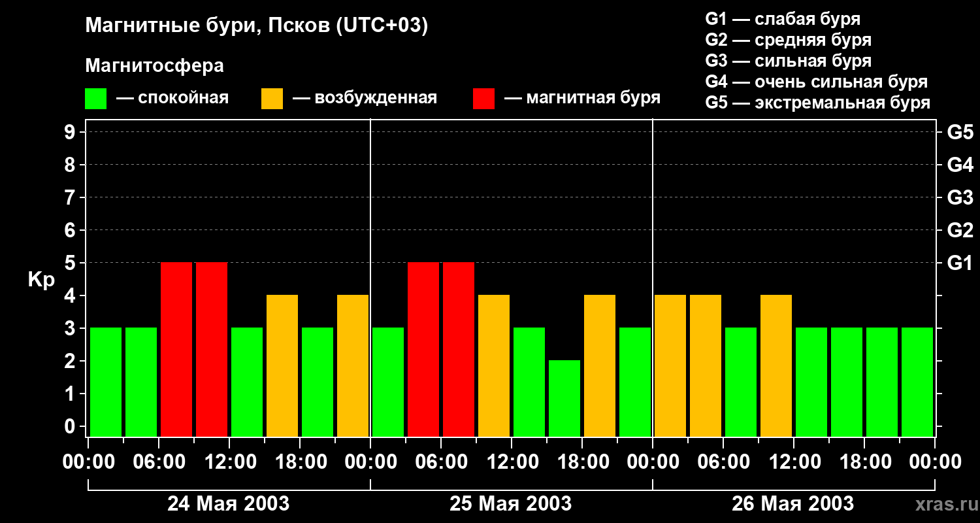980x523 pixels.
Task: Click the 'G2 — средняя буря' legend line
Action: (788, 40)
